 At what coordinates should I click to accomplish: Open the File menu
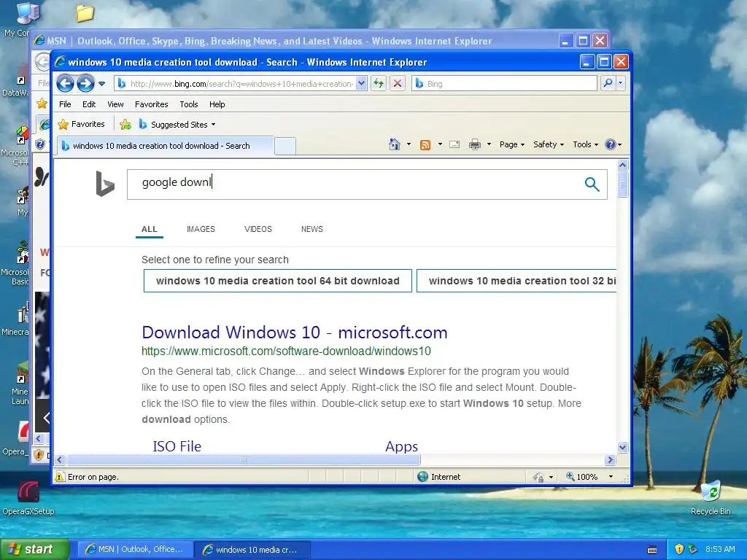pos(65,104)
